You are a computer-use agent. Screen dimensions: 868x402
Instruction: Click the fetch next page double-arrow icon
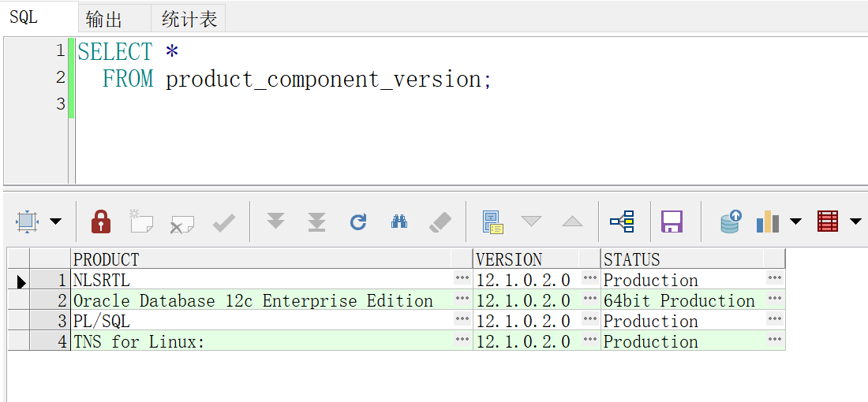pos(275,221)
